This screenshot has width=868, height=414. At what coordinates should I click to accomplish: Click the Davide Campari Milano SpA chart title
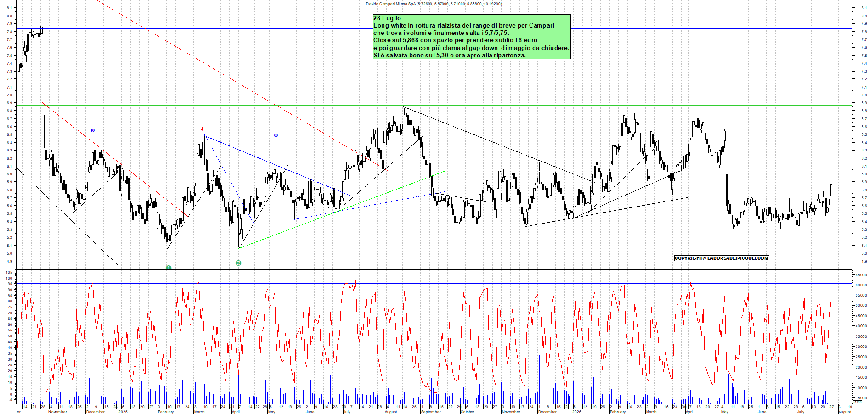(x=434, y=4)
